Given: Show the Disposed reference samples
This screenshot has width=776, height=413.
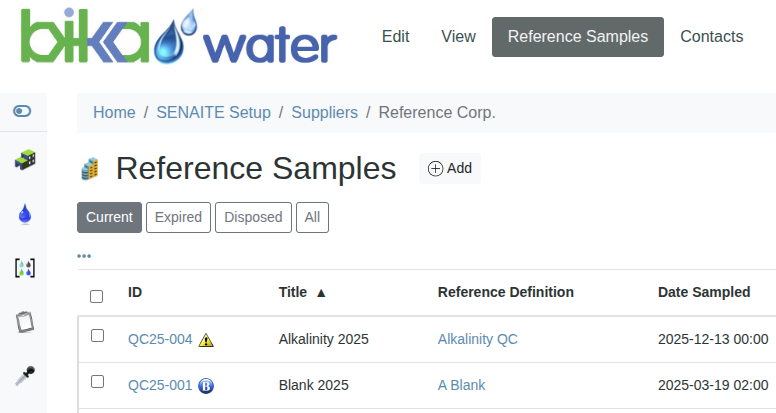Looking at the screenshot, I should (x=254, y=217).
